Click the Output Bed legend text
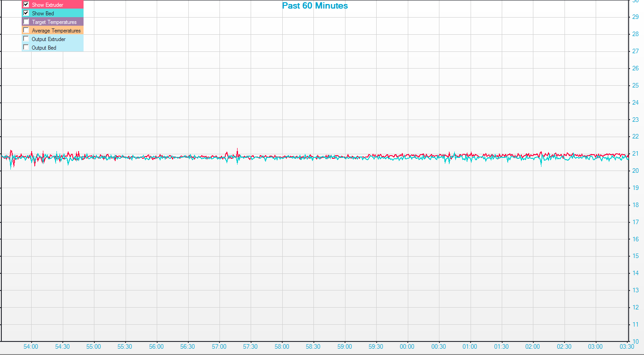The height and width of the screenshot is (355, 644). pyautogui.click(x=44, y=48)
